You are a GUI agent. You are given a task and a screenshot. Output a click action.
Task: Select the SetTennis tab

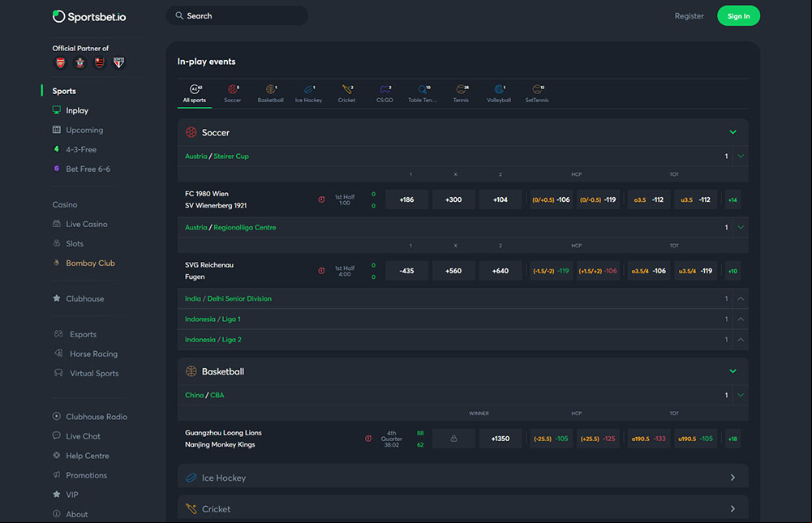[537, 94]
